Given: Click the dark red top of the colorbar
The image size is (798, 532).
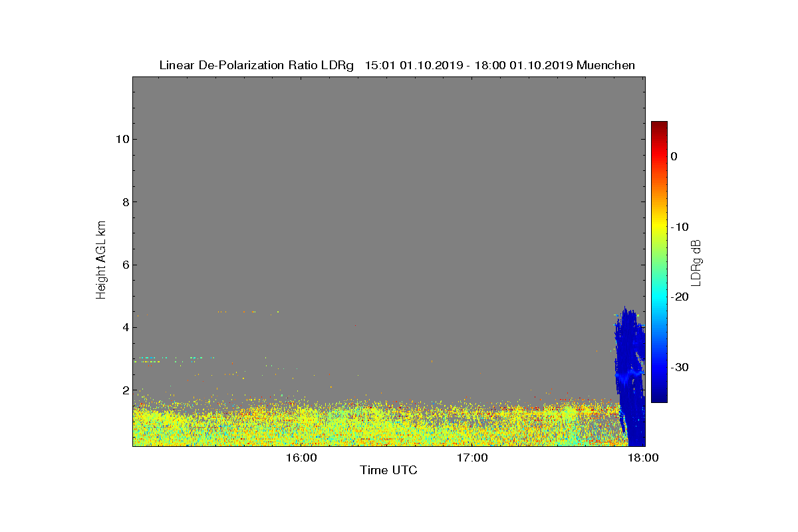Looking at the screenshot, I should pyautogui.click(x=659, y=126).
